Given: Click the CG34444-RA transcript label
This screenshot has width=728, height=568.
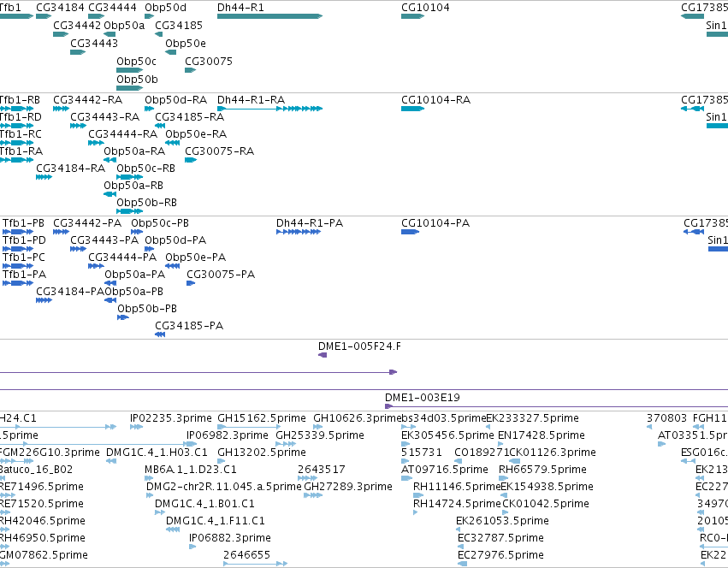Looking at the screenshot, I should click(123, 134).
